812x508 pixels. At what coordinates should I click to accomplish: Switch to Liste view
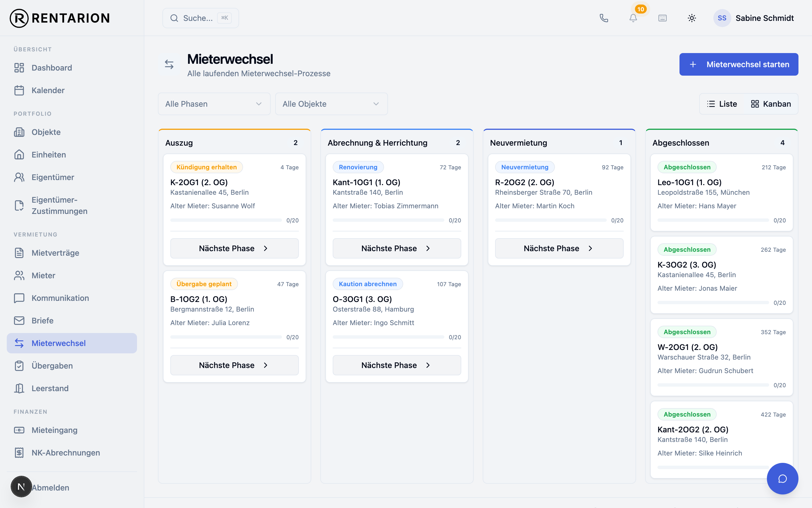coord(722,104)
